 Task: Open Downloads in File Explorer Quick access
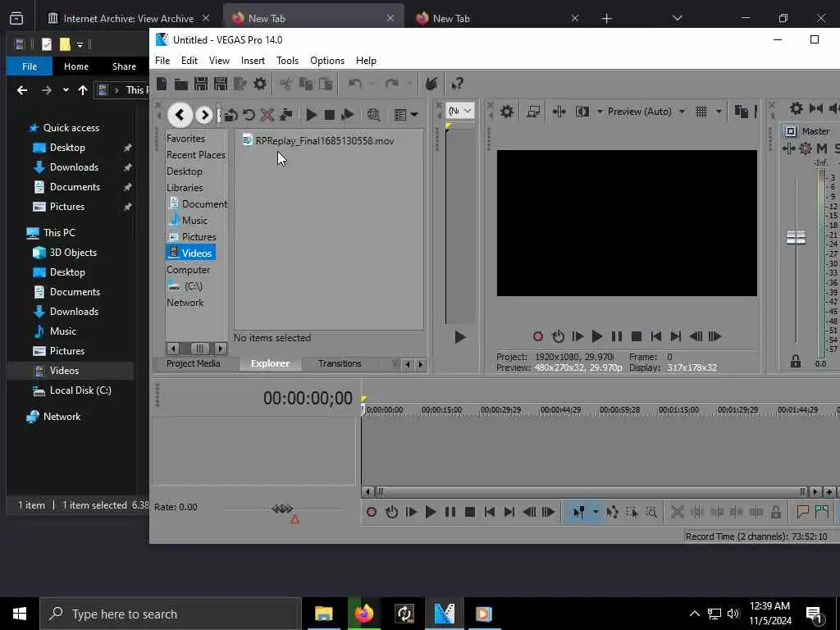point(74,167)
